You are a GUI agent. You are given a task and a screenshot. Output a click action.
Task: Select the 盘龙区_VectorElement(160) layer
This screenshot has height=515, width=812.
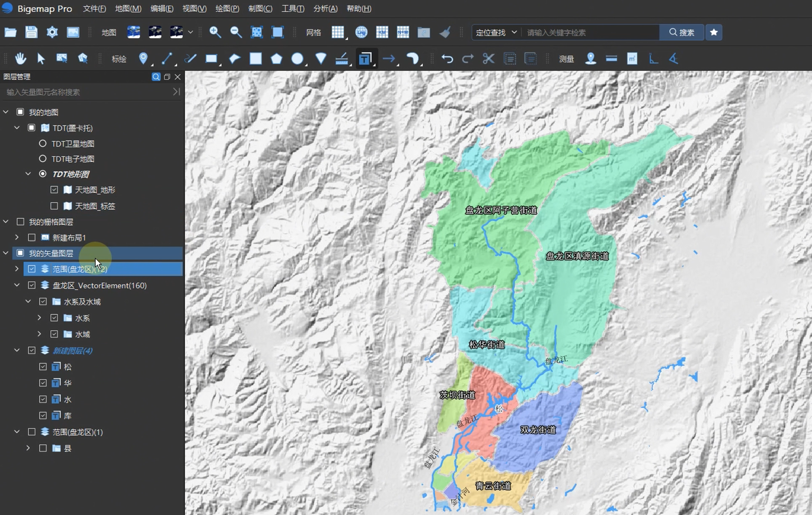[99, 285]
